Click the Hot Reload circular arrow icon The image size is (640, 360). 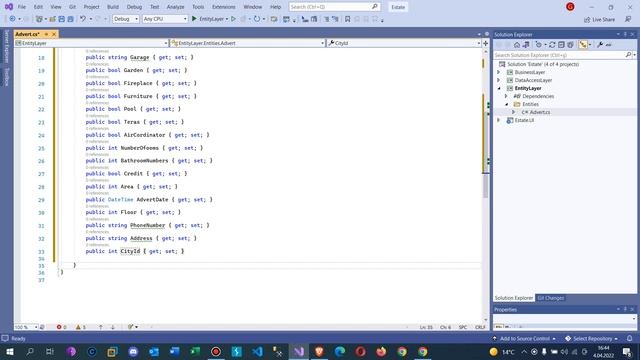[257, 19]
